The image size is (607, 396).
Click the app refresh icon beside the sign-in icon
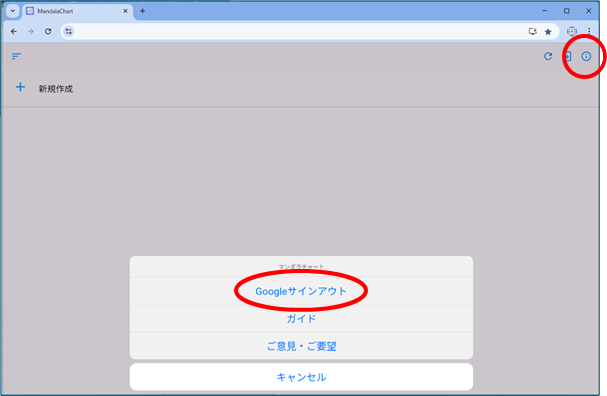548,56
